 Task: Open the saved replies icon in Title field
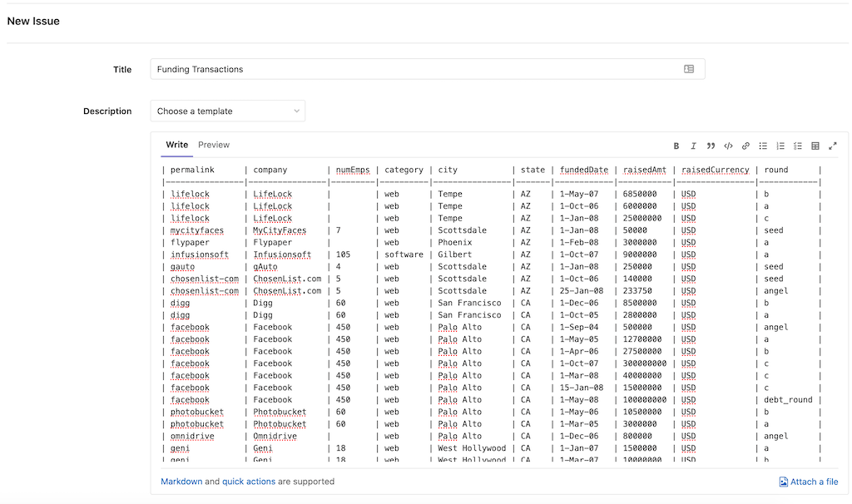pos(689,69)
